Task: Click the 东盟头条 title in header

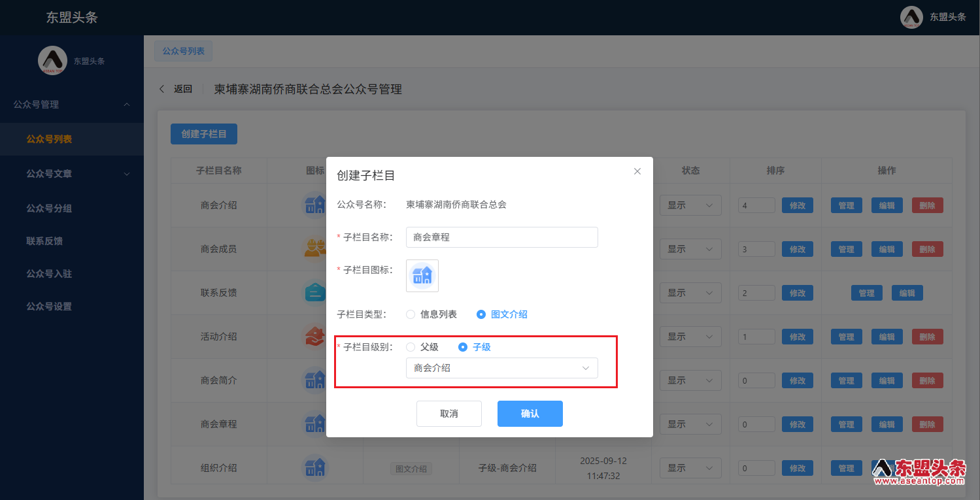Action: point(72,18)
